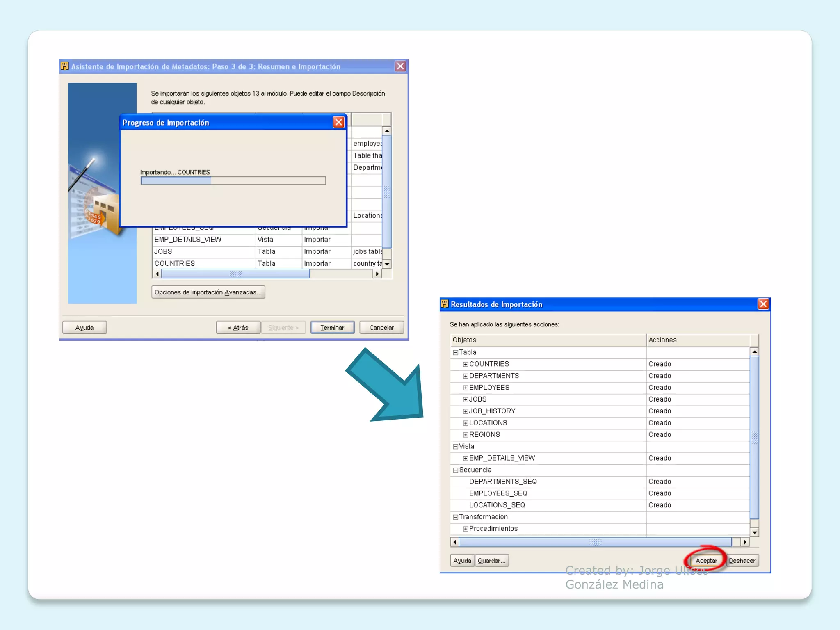Close the Progreso de Importación dialog
The height and width of the screenshot is (630, 840).
(338, 122)
